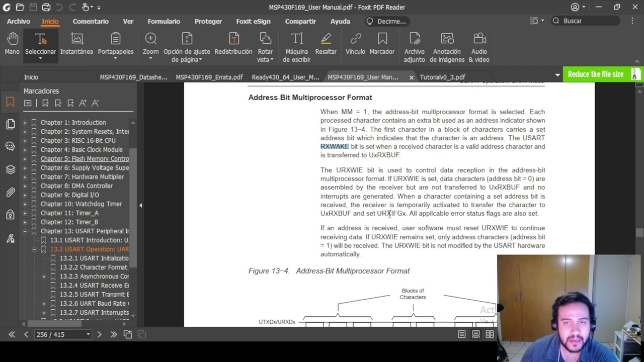
Task: Expand 13.2.3 Asynchronous bookmark node
Action: coord(44,277)
